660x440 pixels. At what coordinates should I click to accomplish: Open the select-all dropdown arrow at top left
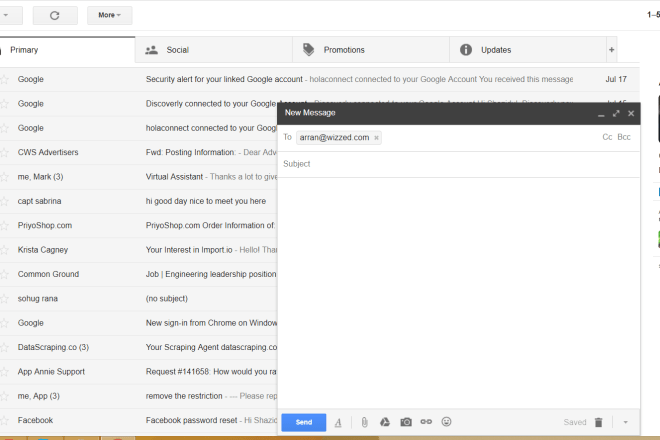click(8, 15)
